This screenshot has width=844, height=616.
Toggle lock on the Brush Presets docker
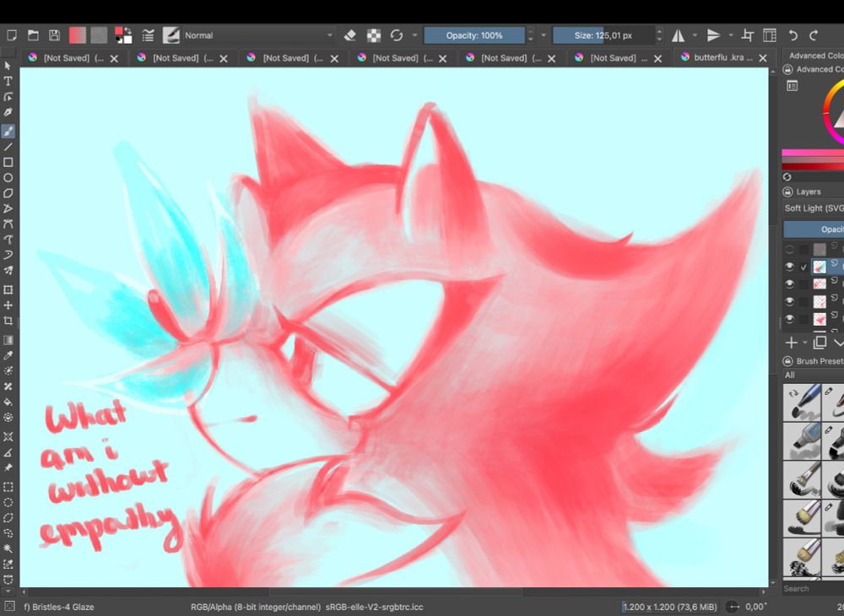coord(787,361)
